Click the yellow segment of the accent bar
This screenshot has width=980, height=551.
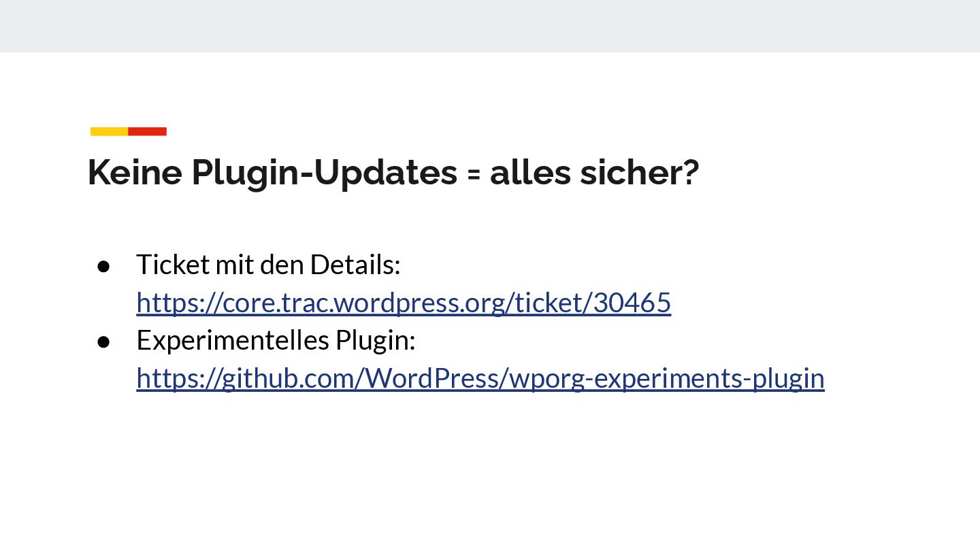point(110,131)
